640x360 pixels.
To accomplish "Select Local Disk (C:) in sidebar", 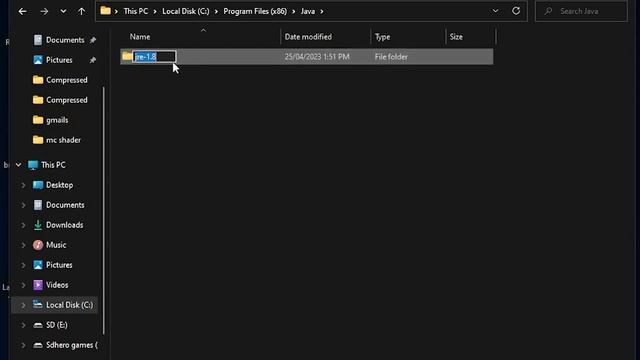I will pos(69,305).
